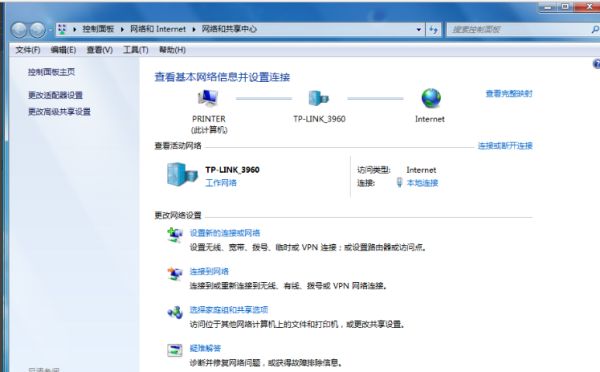
Task: Click the 连接或断开连接 link
Action: [x=505, y=145]
